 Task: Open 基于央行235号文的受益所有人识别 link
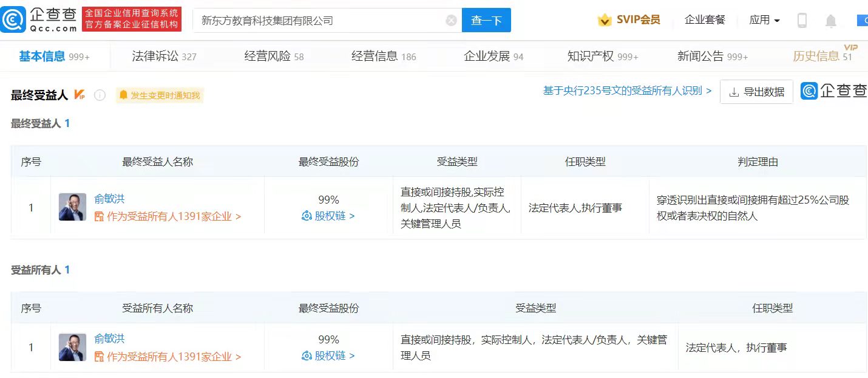pos(627,91)
